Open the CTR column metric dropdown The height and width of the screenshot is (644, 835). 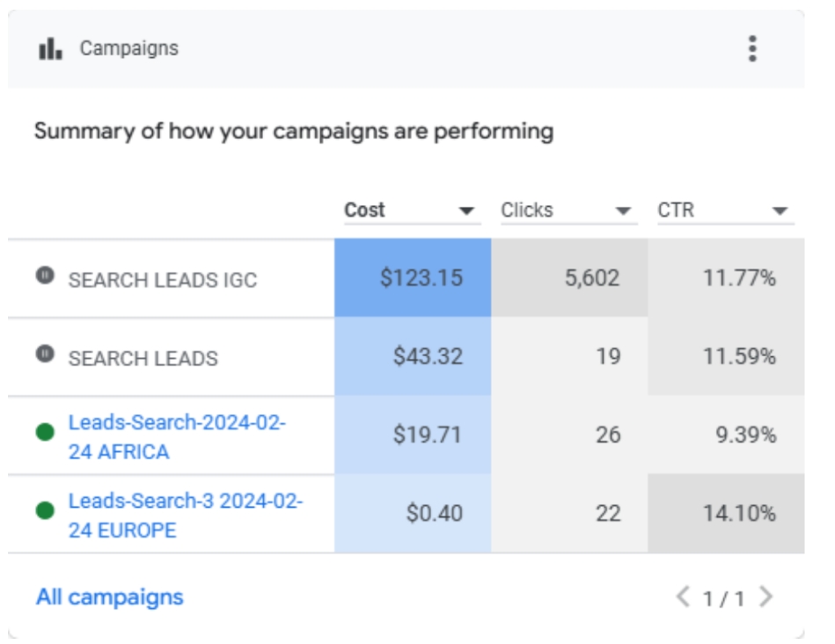point(726,211)
